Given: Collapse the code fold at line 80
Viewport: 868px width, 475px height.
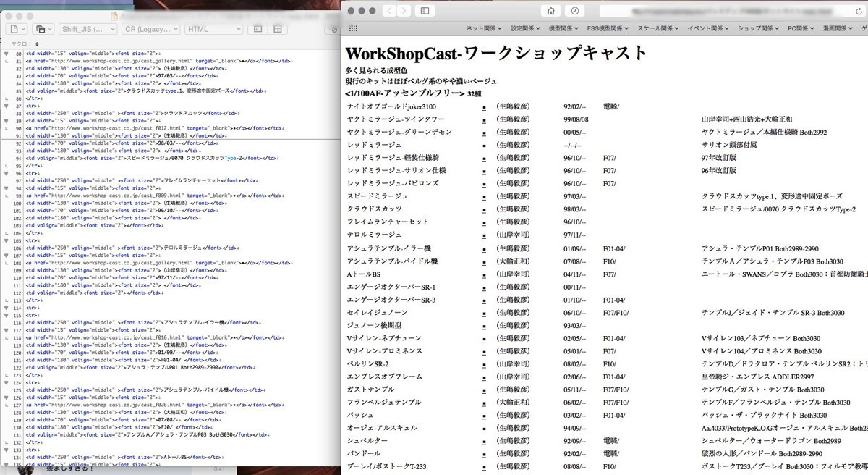Looking at the screenshot, I should click(7, 54).
